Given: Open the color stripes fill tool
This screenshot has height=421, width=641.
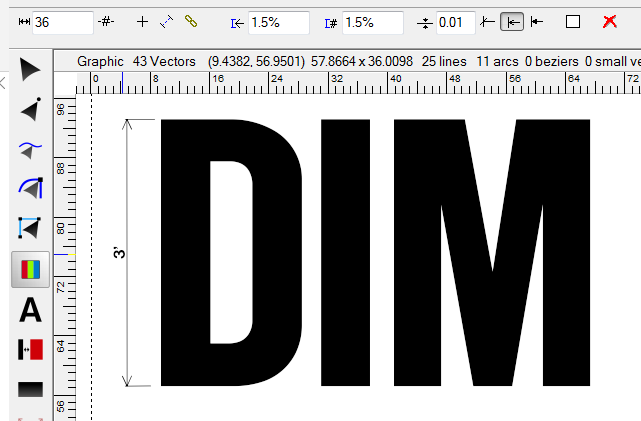Looking at the screenshot, I should [30, 269].
